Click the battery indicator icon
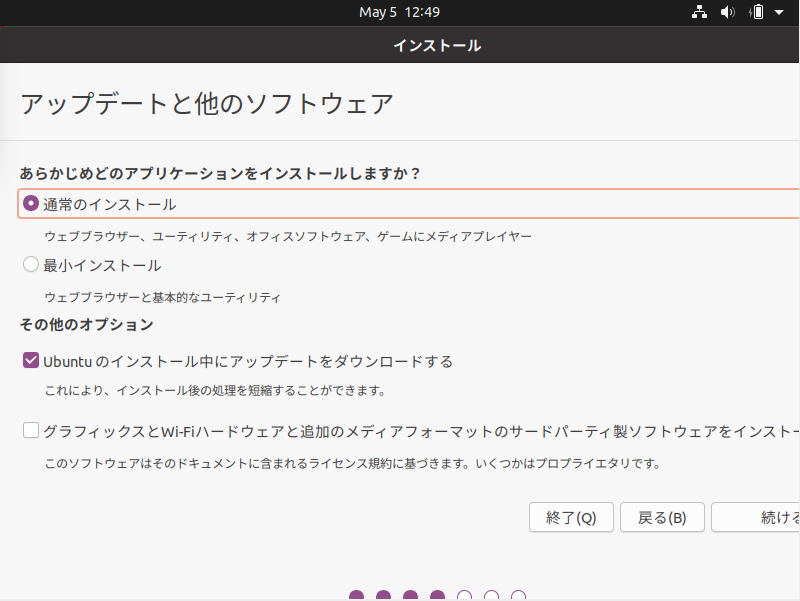The image size is (800, 601). pyautogui.click(x=757, y=12)
